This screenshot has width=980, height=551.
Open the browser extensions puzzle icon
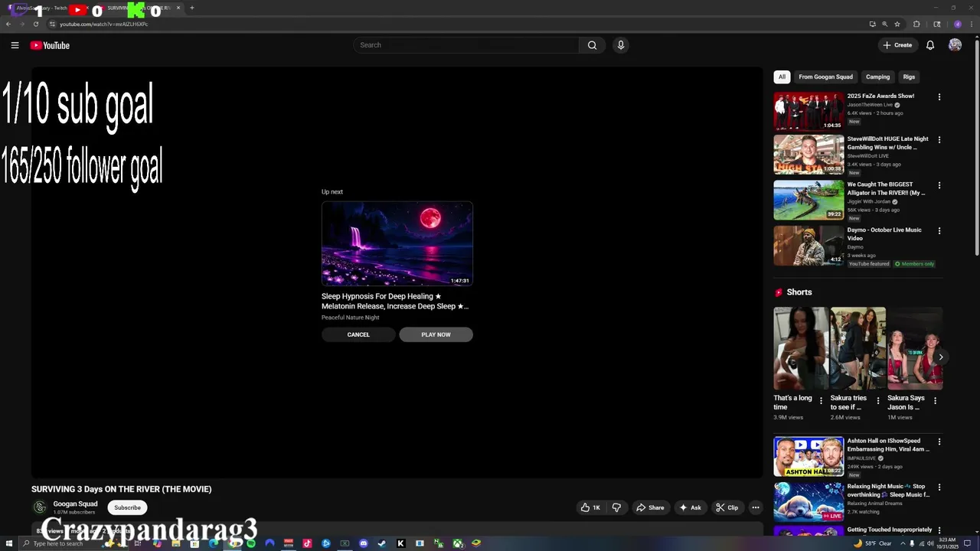click(917, 24)
